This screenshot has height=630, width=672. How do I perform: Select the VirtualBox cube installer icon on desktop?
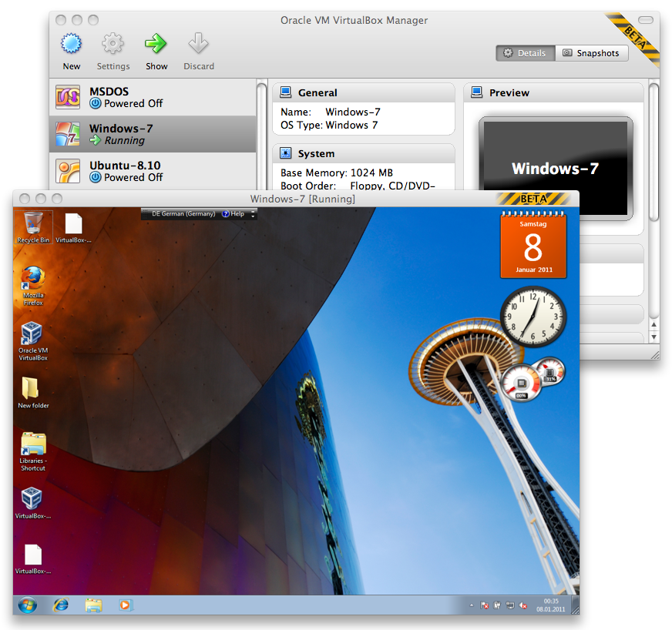(32, 503)
